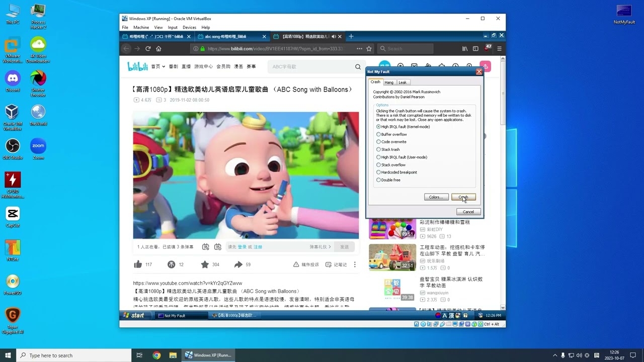The image size is (644, 362).
Task: Open the Firefox library icon
Action: point(465,49)
